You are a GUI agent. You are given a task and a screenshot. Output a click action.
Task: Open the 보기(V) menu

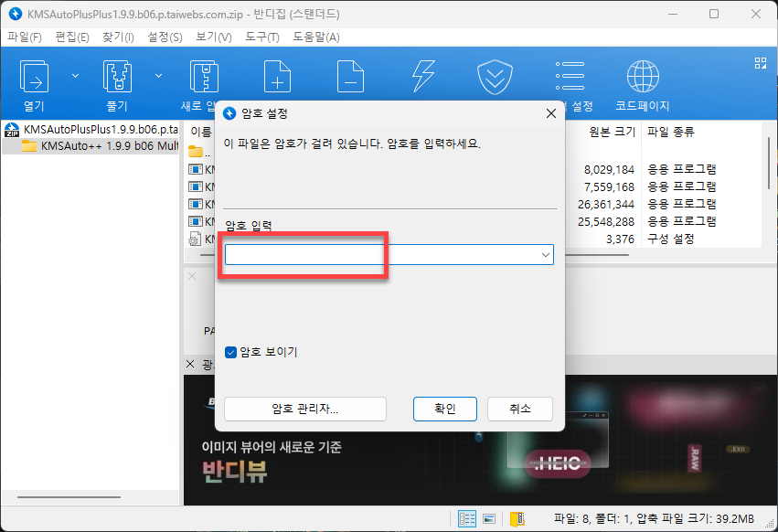213,37
